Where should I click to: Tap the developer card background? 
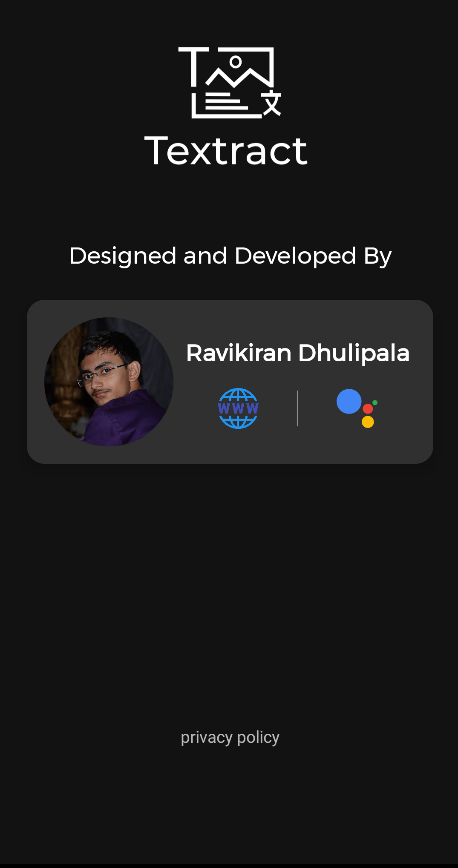click(x=230, y=382)
